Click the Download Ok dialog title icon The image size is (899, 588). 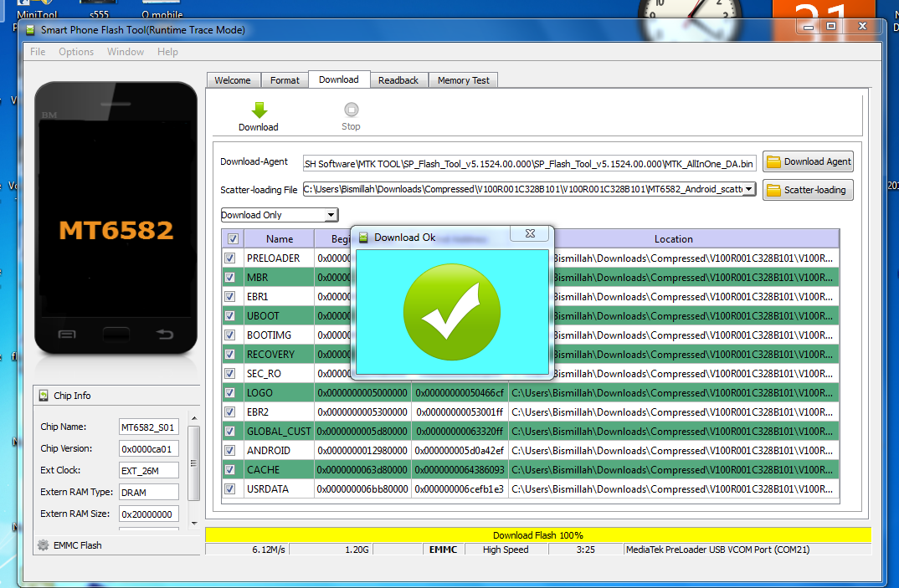pos(363,238)
